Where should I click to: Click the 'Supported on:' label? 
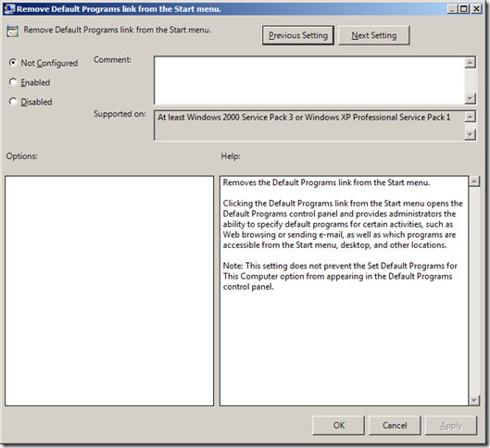point(119,114)
